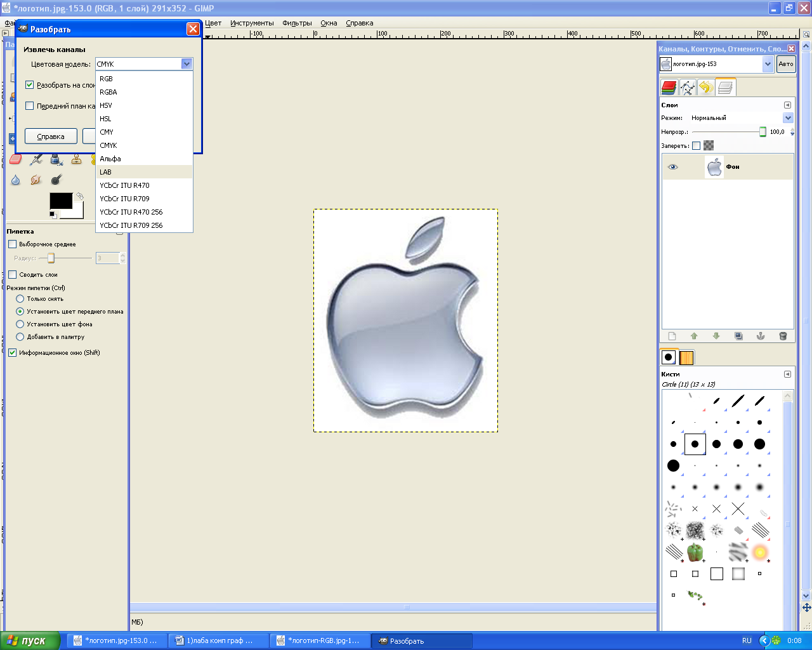Uncheck Информационное окно (Shift)
The image size is (812, 650).
12,353
